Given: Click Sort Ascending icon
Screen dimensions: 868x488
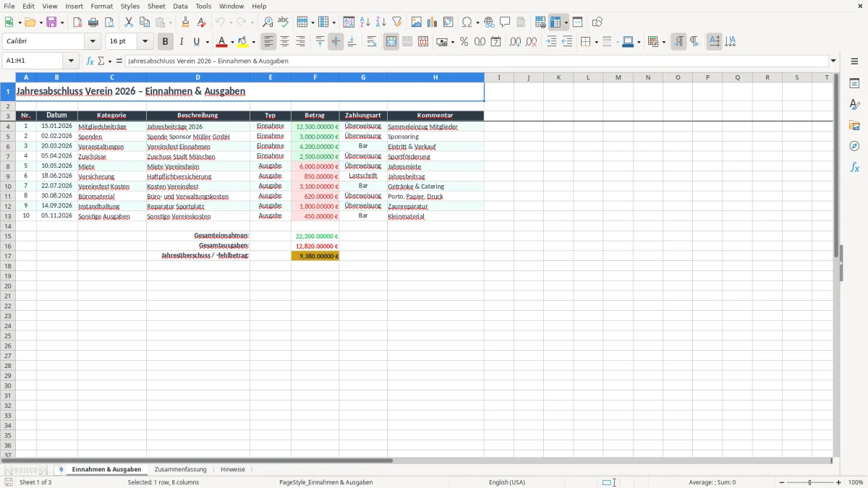Looking at the screenshot, I should [365, 22].
